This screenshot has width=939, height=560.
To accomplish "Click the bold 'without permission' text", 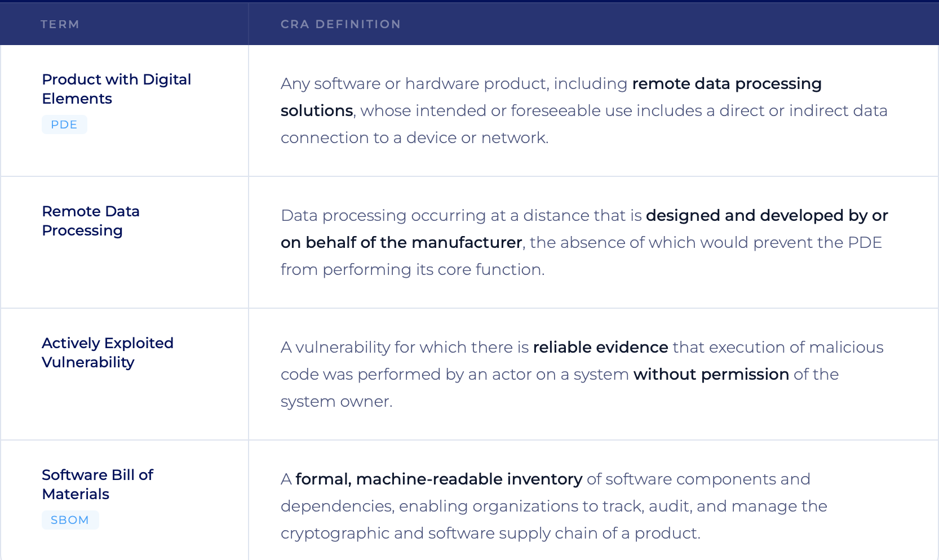I will 711,375.
